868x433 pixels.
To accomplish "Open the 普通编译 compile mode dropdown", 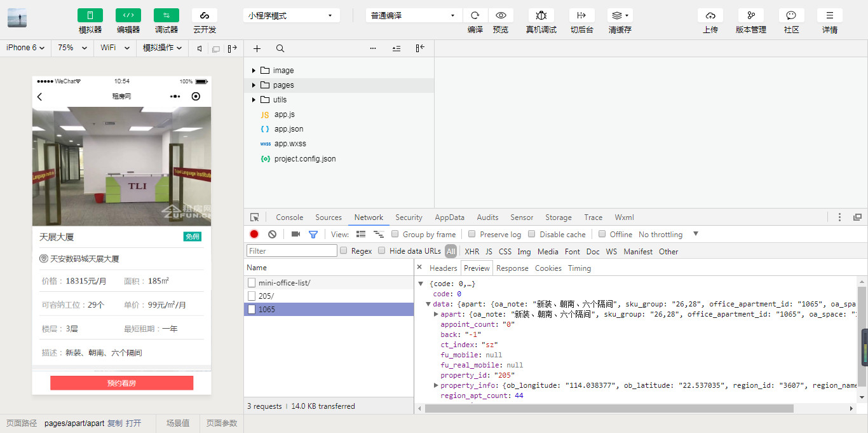I will point(414,15).
